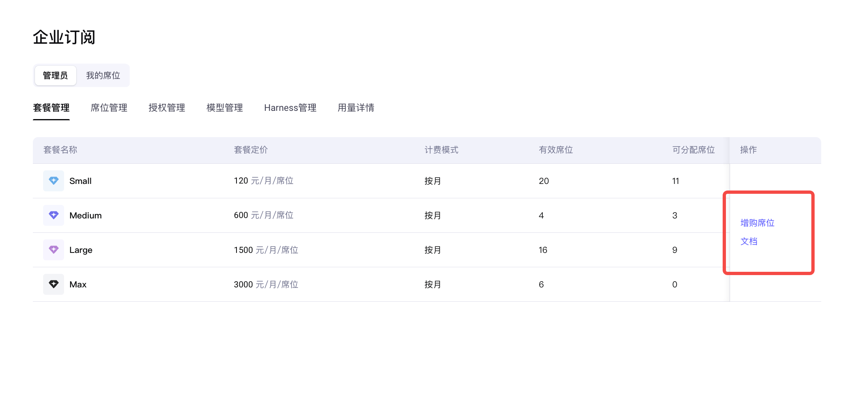Switch to the Harness管理 tab
This screenshot has height=404, width=868.
point(290,108)
